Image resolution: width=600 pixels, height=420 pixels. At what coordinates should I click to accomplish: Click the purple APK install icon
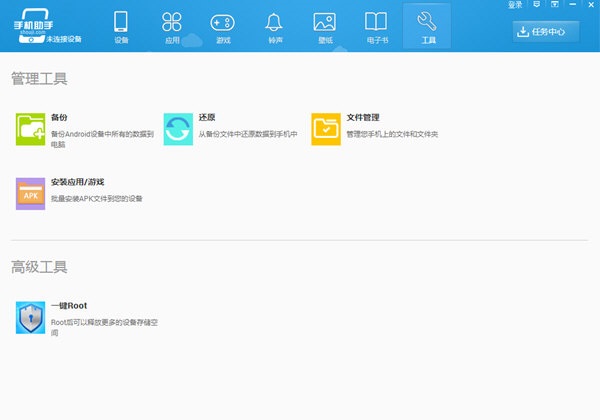tap(31, 193)
